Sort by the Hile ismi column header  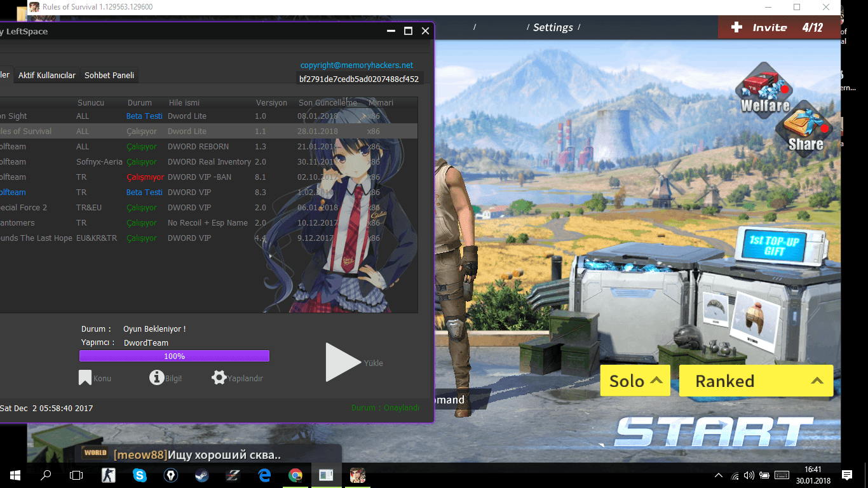point(184,102)
